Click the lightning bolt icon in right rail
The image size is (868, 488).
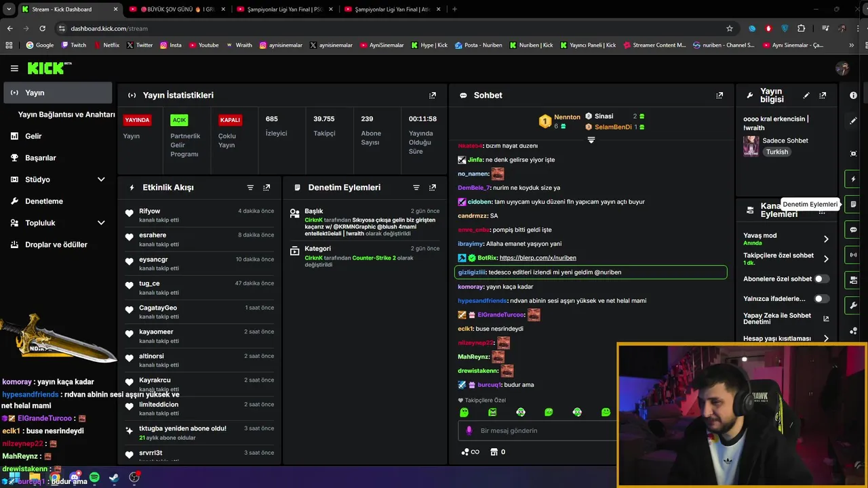(x=853, y=179)
